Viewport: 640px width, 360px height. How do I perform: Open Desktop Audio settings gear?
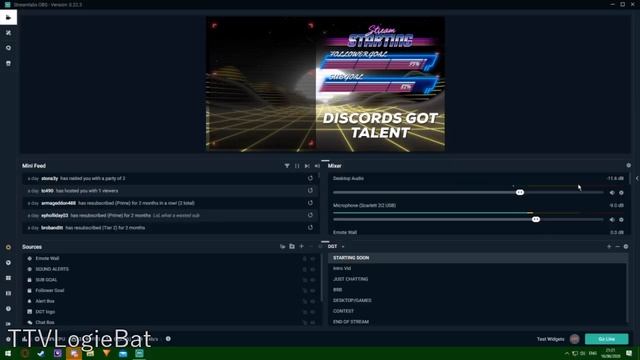(621, 193)
